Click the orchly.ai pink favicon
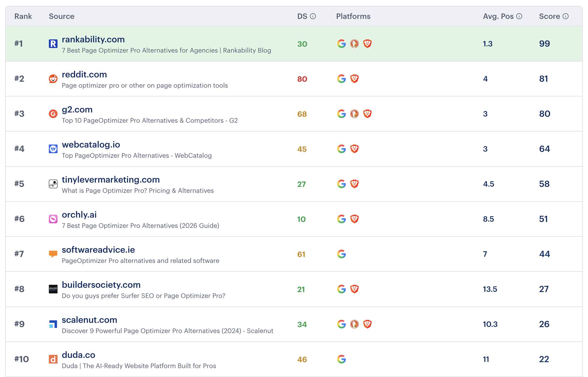The width and height of the screenshot is (588, 377). 53,219
